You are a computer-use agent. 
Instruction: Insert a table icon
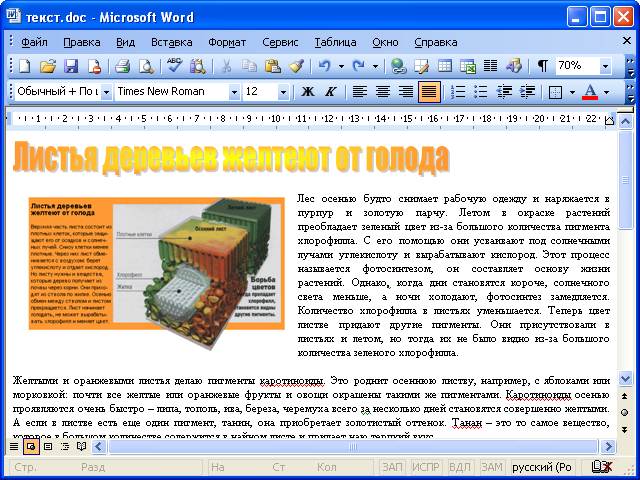pos(445,66)
